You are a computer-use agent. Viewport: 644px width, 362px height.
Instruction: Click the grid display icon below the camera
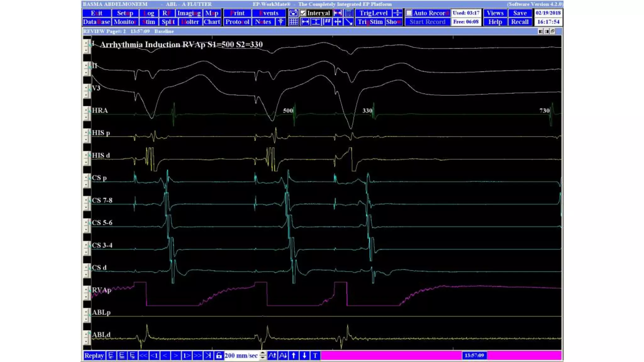pyautogui.click(x=293, y=22)
